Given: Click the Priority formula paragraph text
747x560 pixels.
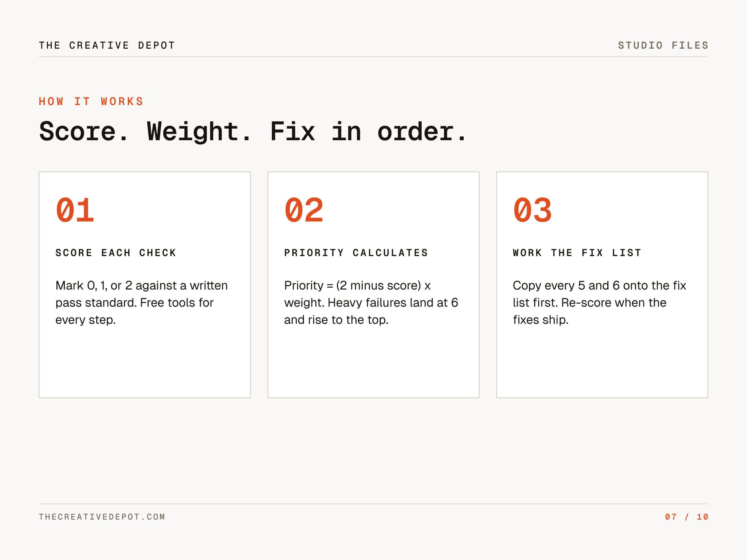Looking at the screenshot, I should 371,302.
